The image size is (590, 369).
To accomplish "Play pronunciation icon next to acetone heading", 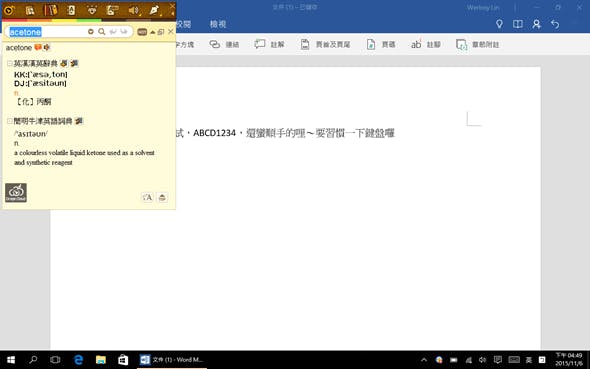I will pyautogui.click(x=47, y=47).
